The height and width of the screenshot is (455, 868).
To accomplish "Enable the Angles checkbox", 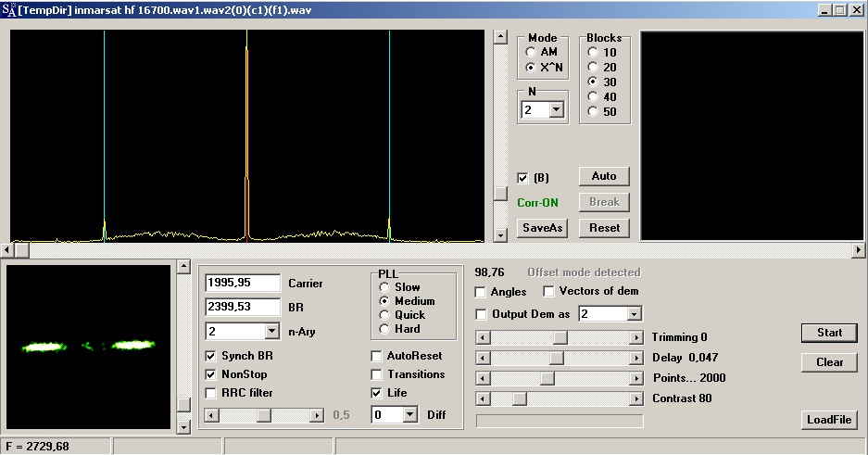I will pos(481,292).
